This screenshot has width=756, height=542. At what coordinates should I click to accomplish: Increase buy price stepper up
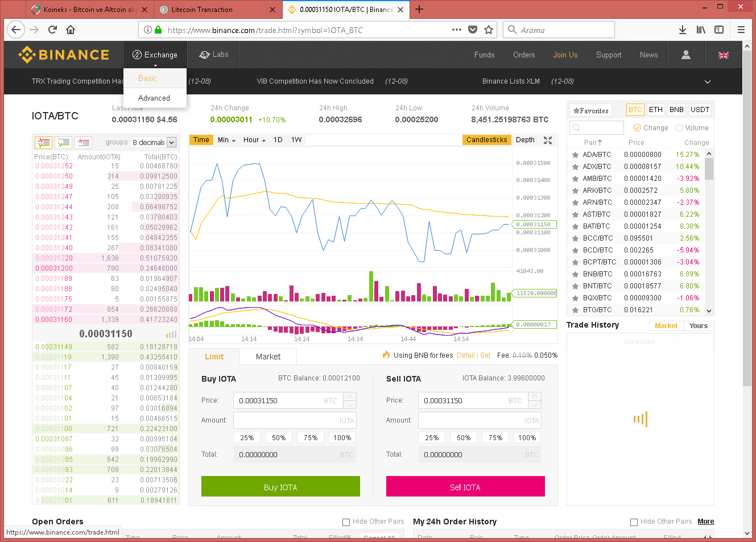(350, 396)
